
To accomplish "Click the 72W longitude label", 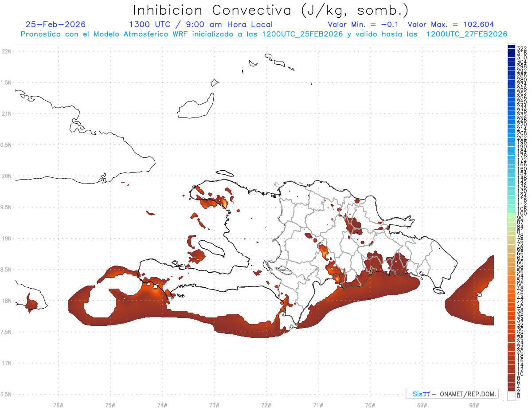I will pyautogui.click(x=266, y=404).
